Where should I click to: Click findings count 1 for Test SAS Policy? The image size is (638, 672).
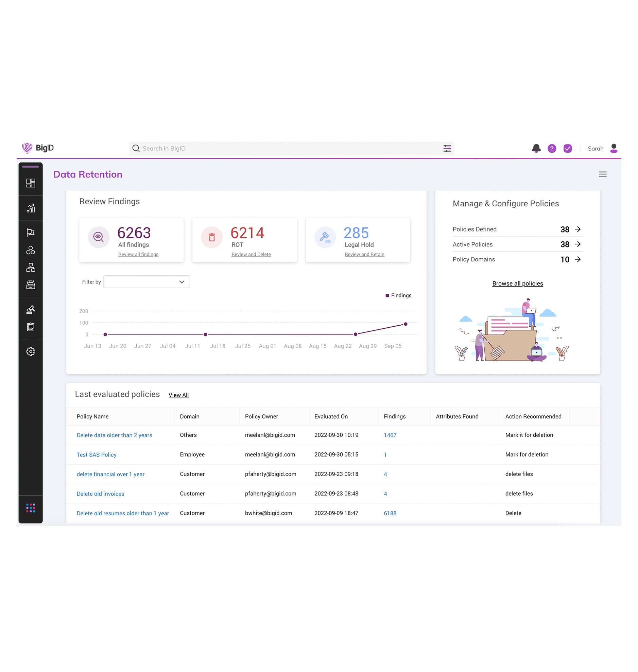pos(385,455)
